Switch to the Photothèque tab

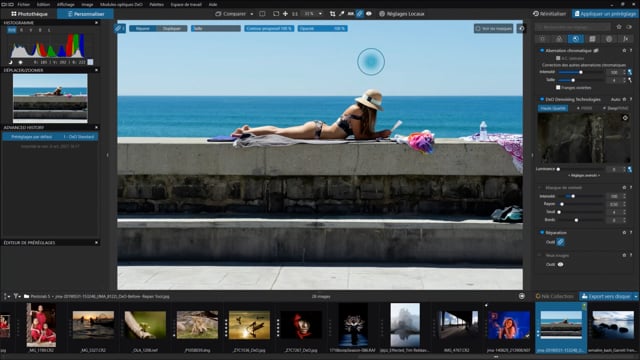point(29,14)
